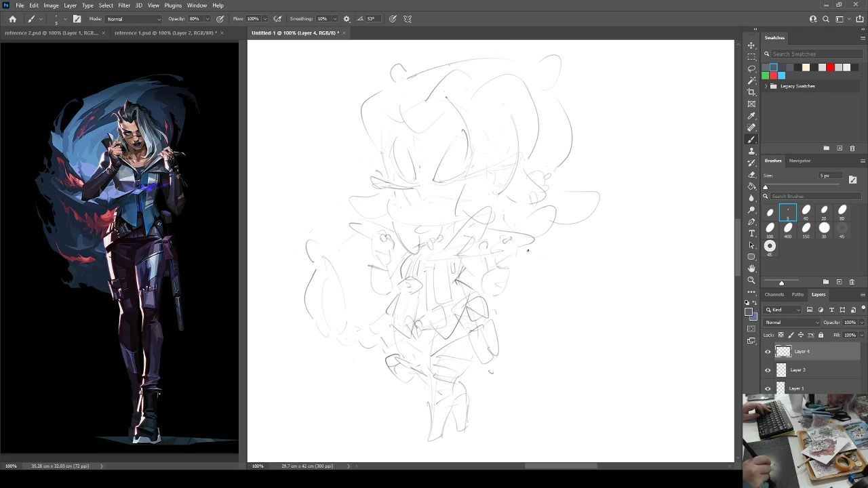Select the Horizontal Type tool
The width and height of the screenshot is (868, 488).
coord(751,233)
